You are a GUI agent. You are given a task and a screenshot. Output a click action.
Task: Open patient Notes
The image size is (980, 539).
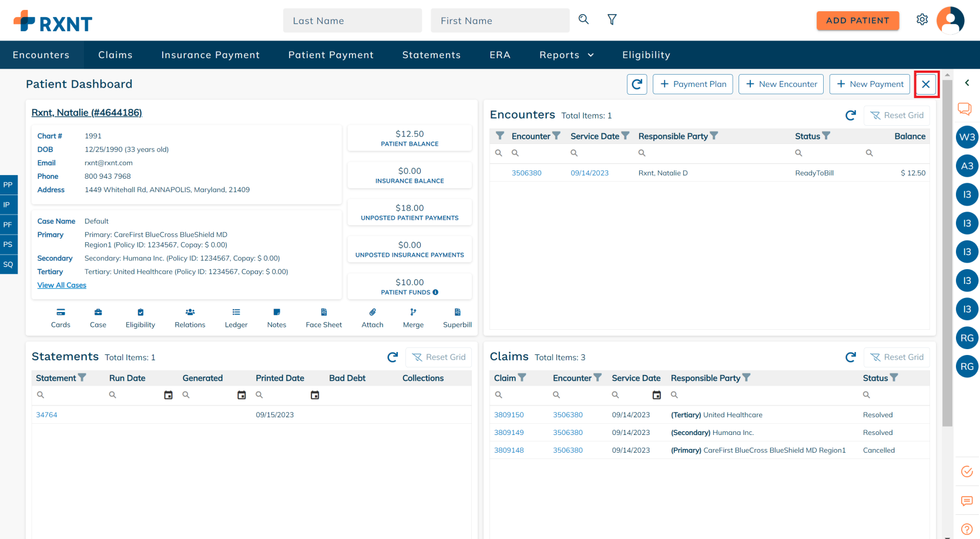[x=276, y=317]
